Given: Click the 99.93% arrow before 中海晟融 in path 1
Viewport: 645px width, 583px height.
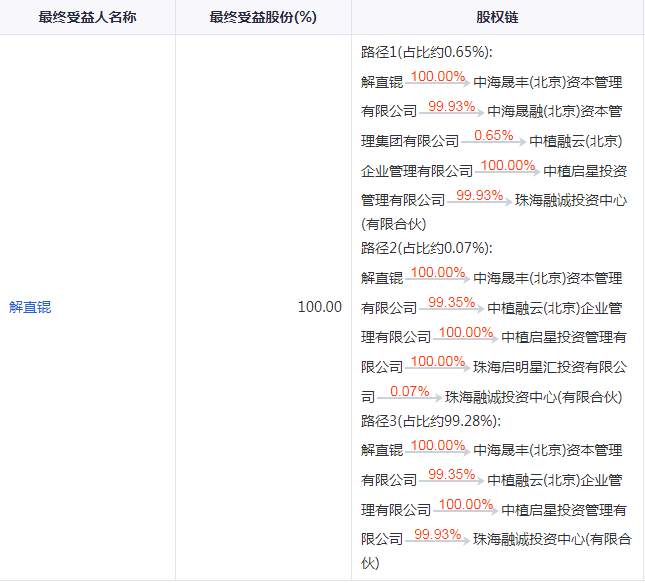Looking at the screenshot, I should [x=451, y=109].
